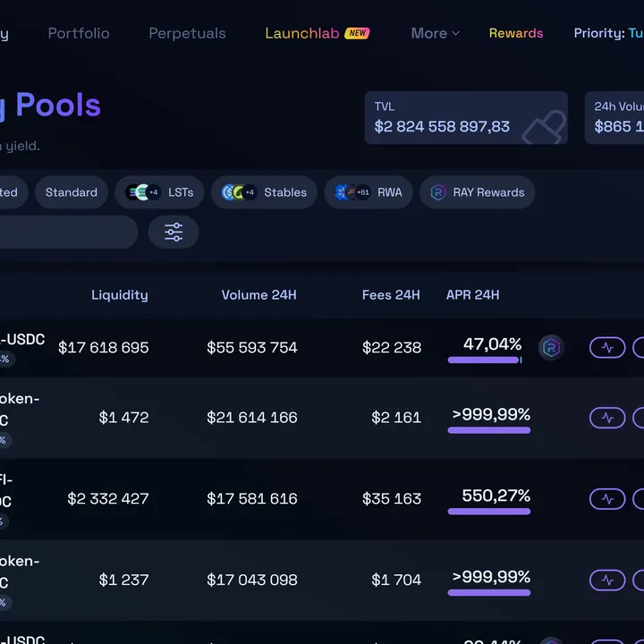Open the Priority fee dropdown
Screen dimensions: 644x644
(x=608, y=33)
